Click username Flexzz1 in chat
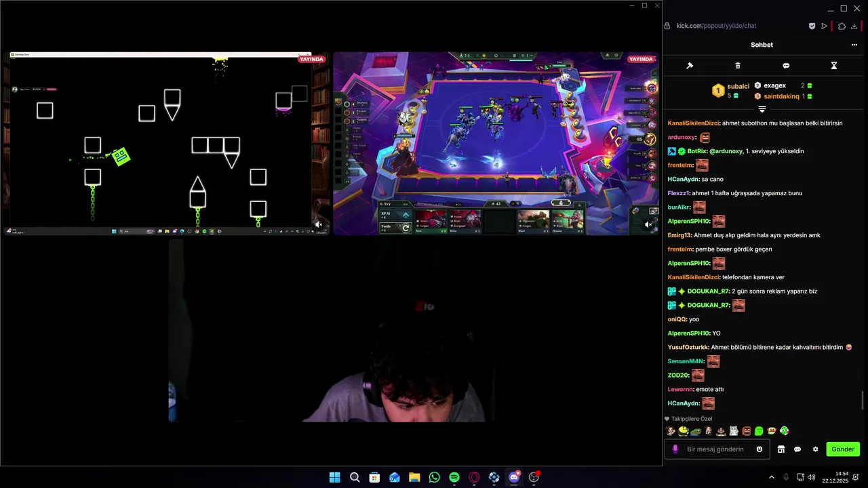The image size is (868, 488). click(679, 193)
